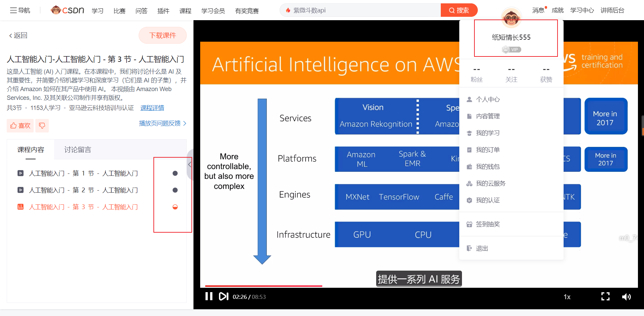Click 我的订单 order icon
This screenshot has width=644, height=316.
(469, 150)
